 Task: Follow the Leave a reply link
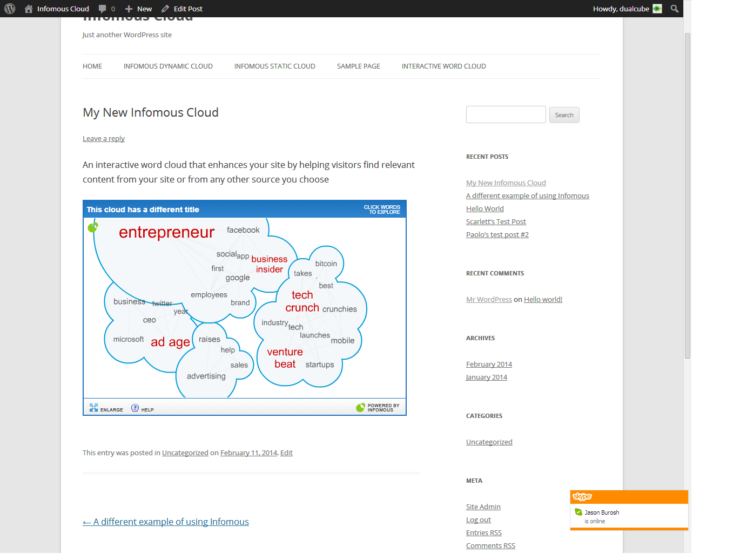(104, 139)
